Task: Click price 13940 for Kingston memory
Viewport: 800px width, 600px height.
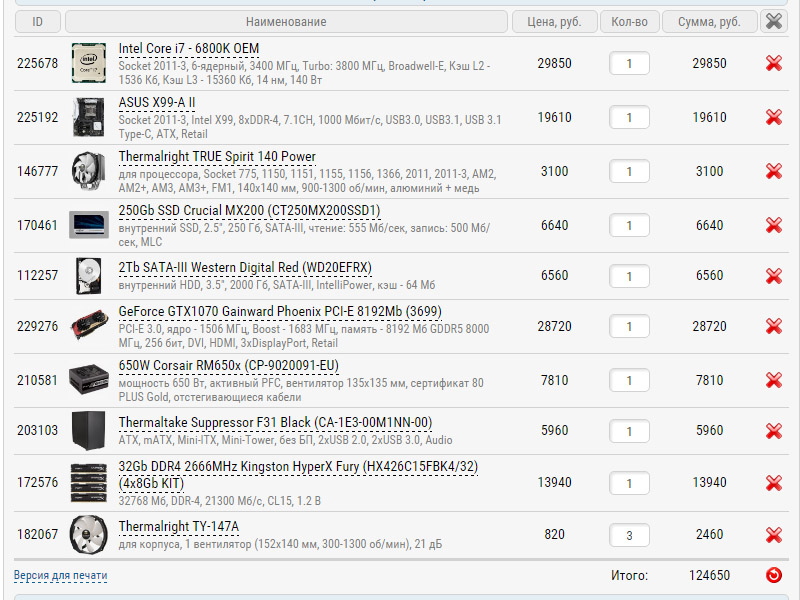Action: [555, 483]
